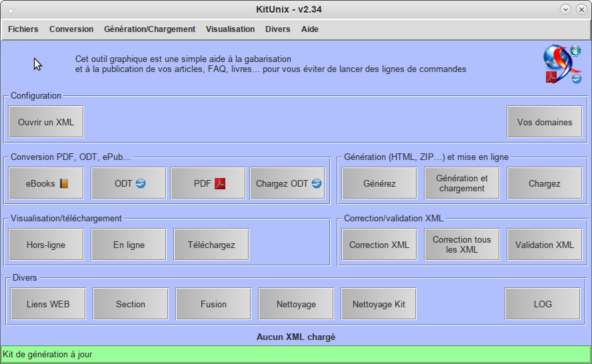
Task: Open the Conversion menu
Action: tap(71, 29)
